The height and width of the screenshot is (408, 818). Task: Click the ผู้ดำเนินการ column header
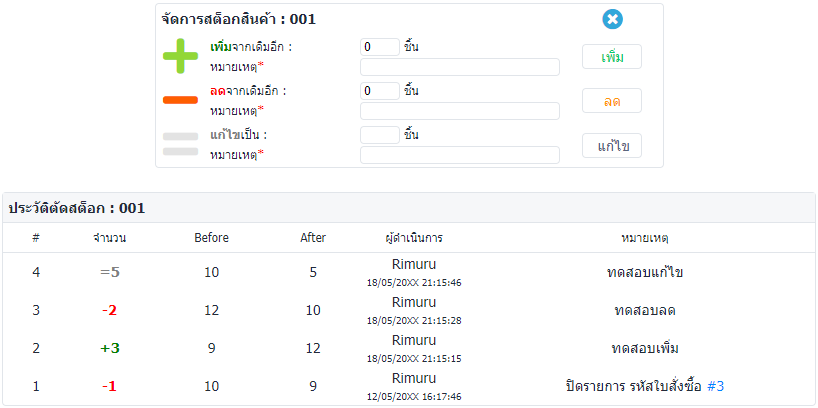coord(414,238)
